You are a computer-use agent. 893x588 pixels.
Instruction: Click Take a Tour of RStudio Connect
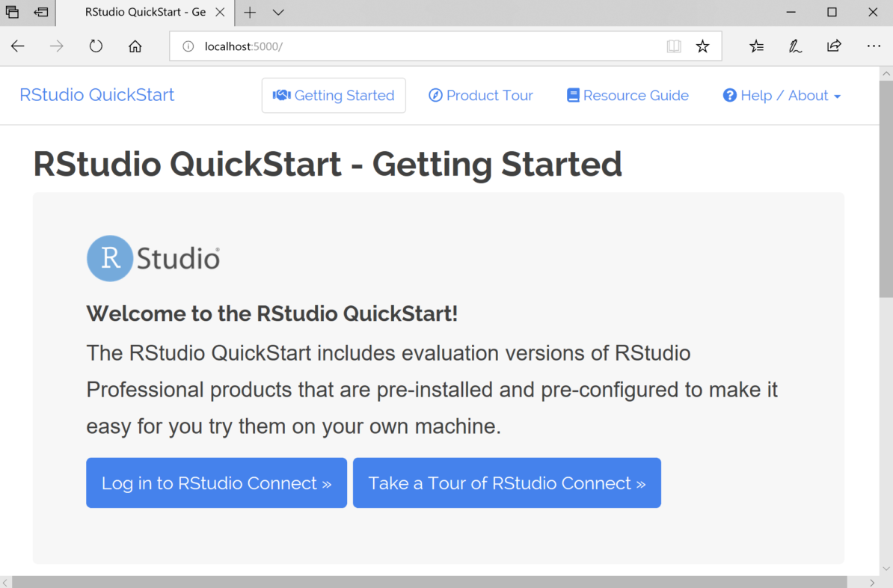pos(507,483)
